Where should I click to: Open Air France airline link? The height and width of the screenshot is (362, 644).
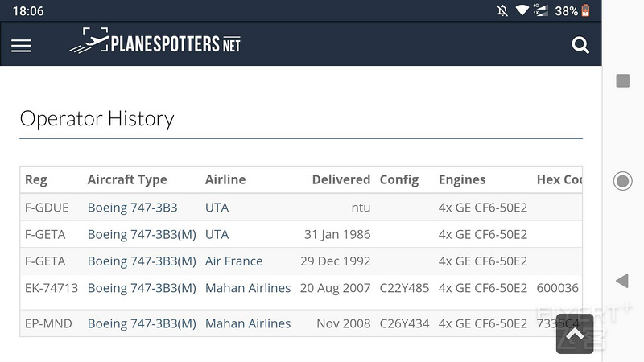point(233,261)
